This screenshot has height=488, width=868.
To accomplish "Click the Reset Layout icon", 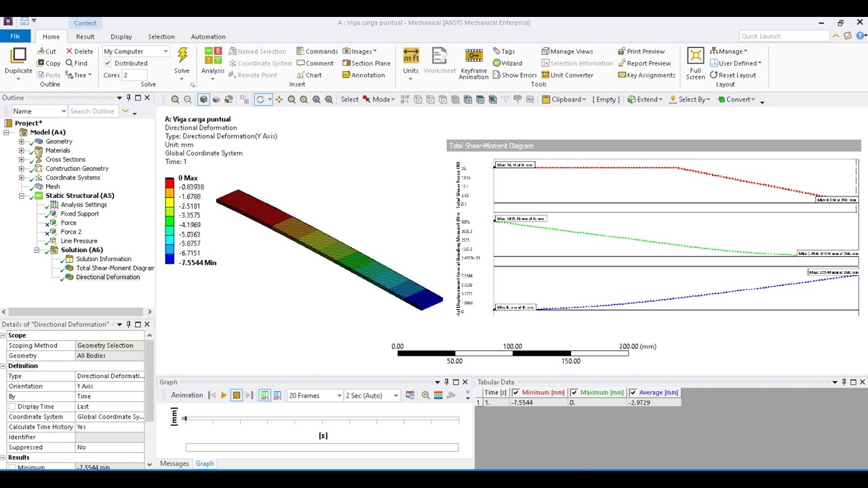I will pos(714,75).
